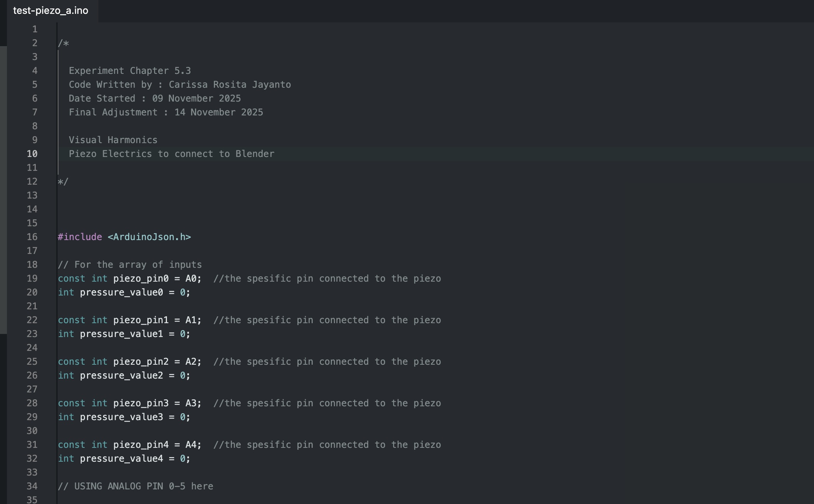Place cursor in the USING ANALOG PIN comment
The height and width of the screenshot is (504, 814).
[135, 486]
